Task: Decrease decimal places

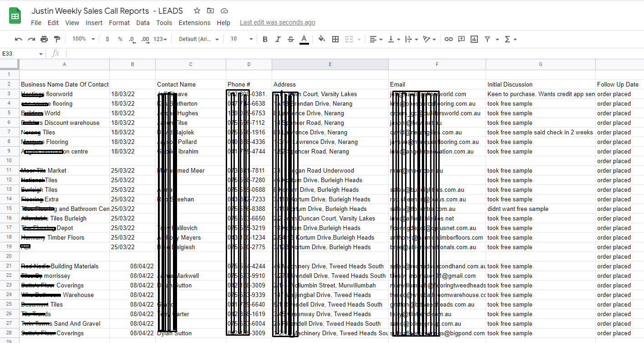Action: [132, 39]
